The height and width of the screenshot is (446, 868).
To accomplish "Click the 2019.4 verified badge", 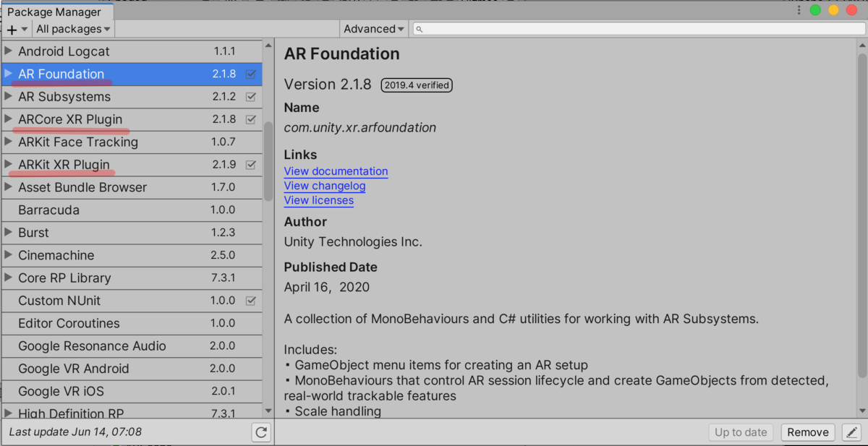I will point(417,85).
